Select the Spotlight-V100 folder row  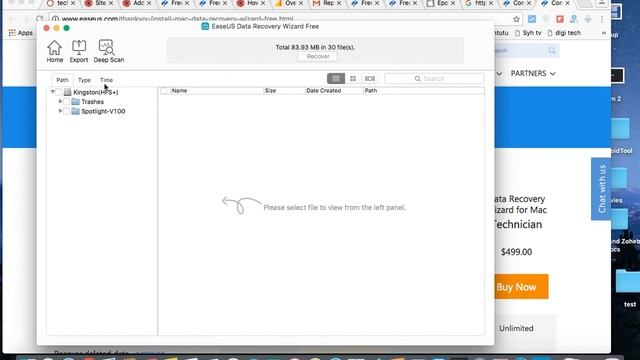(x=103, y=111)
